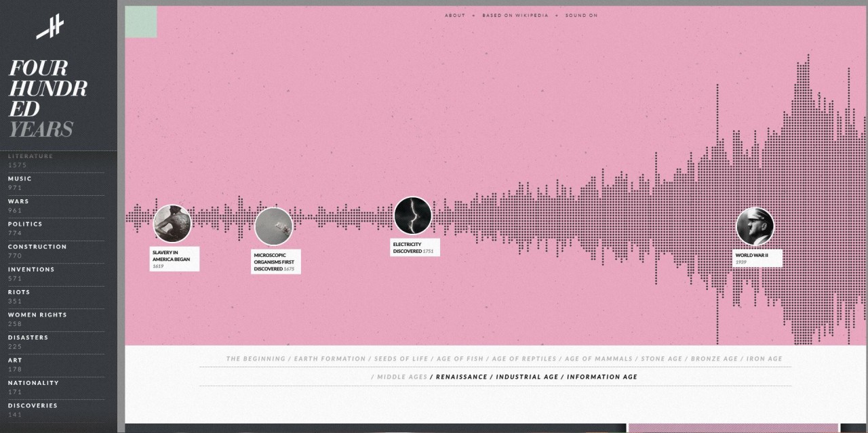Image resolution: width=868 pixels, height=433 pixels.
Task: Open the World War II portrait marker
Action: point(755,226)
